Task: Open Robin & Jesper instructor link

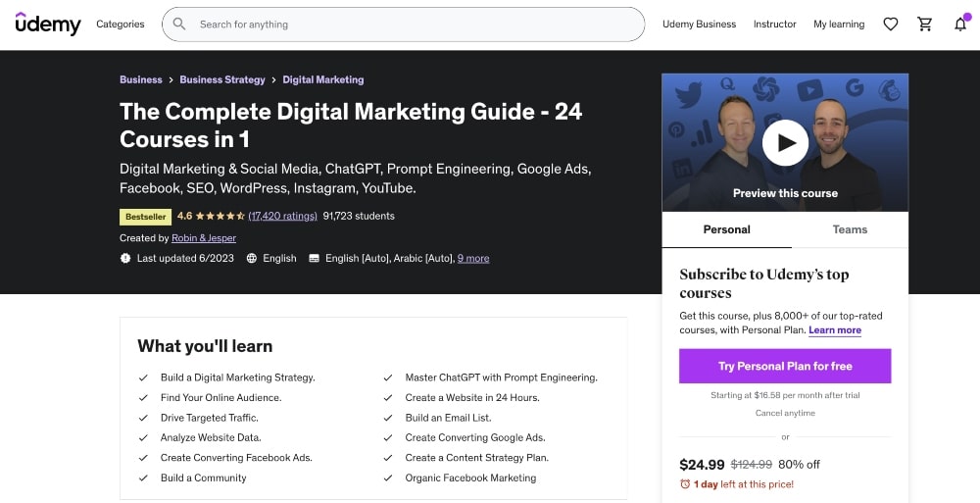Action: (204, 238)
